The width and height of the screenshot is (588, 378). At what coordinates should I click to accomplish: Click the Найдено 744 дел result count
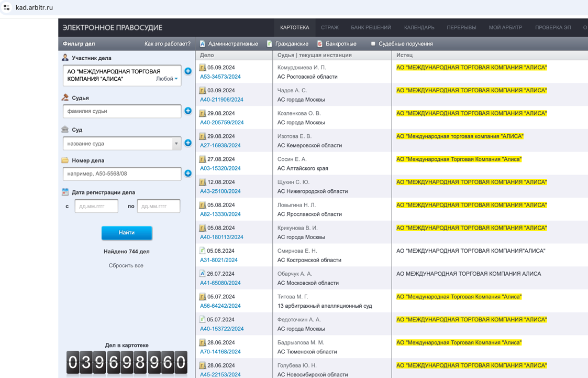[x=126, y=252]
